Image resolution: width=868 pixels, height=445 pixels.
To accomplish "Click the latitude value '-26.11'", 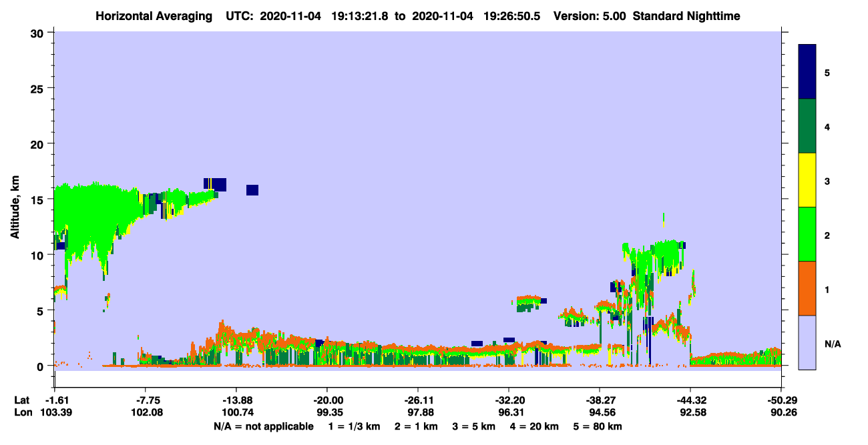I will [x=417, y=400].
